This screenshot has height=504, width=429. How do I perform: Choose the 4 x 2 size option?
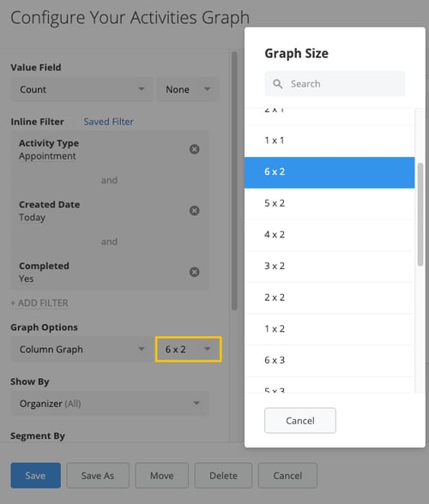[329, 235]
